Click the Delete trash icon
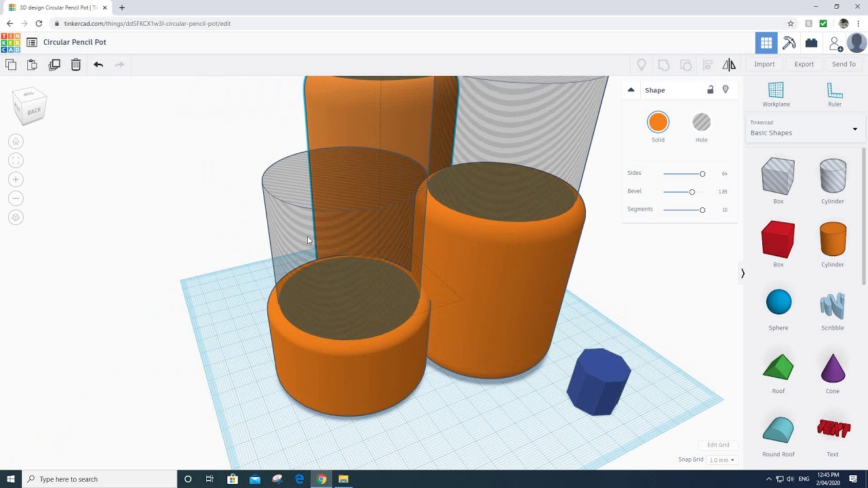Screen dimensions: 868x488 coord(76,64)
